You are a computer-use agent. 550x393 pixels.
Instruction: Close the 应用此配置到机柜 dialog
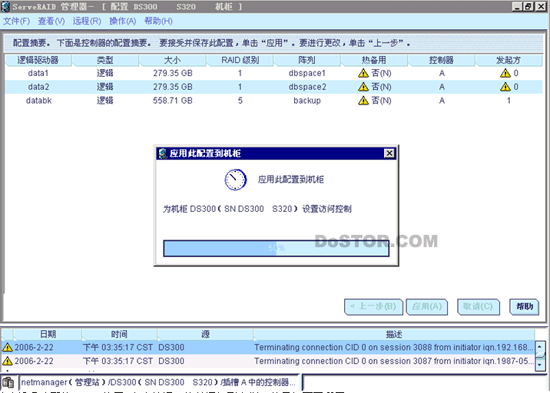(389, 153)
